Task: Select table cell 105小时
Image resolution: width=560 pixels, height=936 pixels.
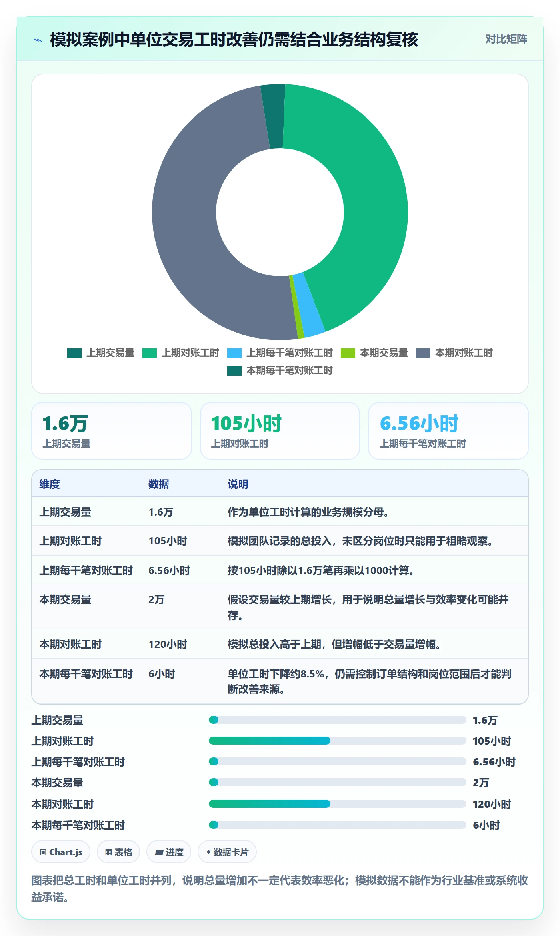Action: pos(168,541)
